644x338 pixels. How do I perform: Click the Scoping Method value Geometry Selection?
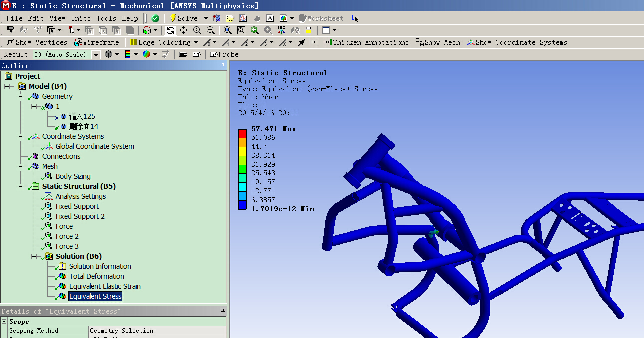(157, 331)
